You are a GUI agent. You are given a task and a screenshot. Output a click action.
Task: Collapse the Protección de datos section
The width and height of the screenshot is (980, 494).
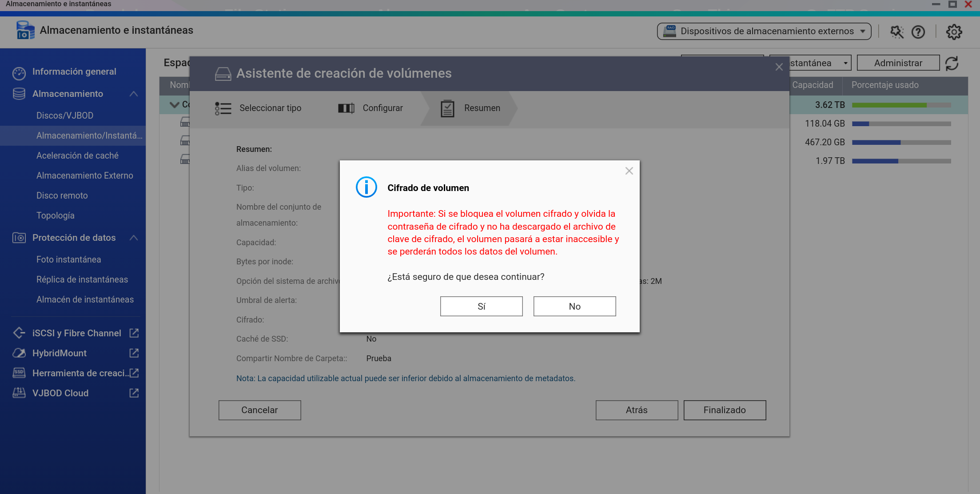(x=133, y=238)
